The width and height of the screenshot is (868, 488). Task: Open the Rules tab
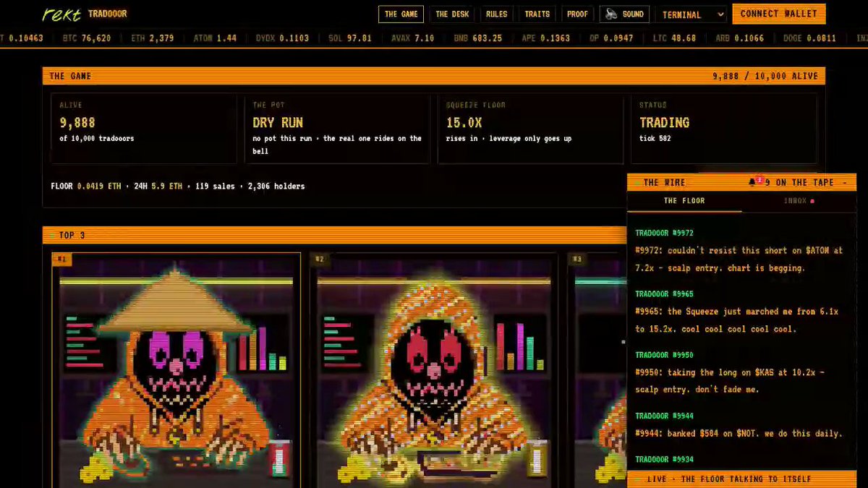coord(496,14)
